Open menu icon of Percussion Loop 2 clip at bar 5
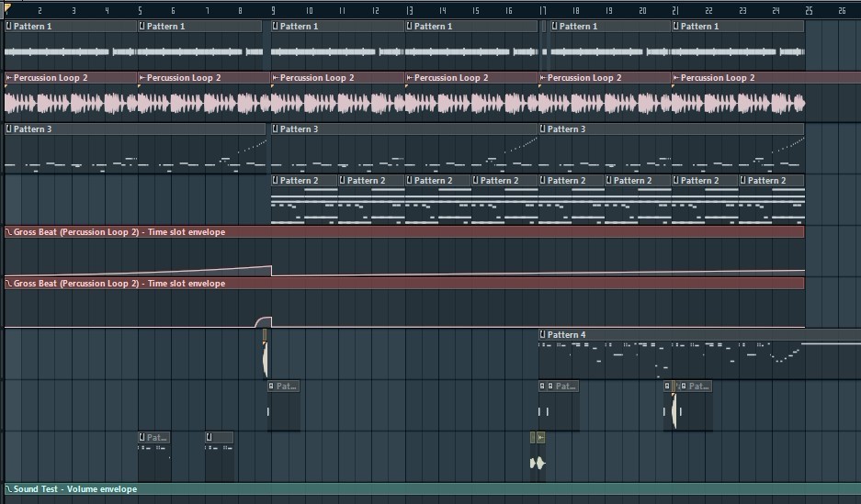Screen dimensions: 861x504 (142, 78)
